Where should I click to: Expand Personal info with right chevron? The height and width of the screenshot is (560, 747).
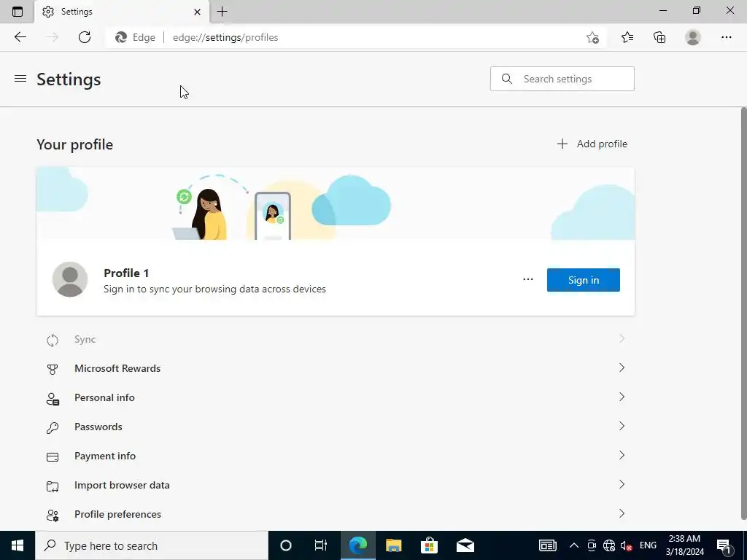tap(622, 397)
